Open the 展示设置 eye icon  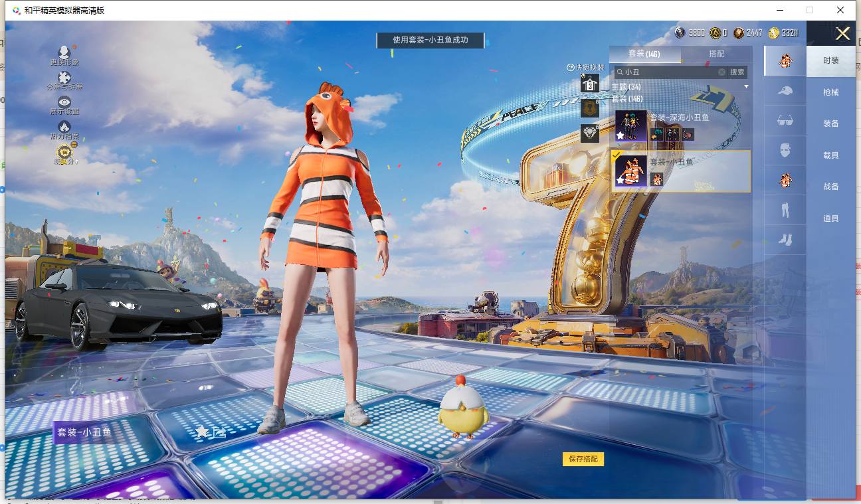[x=64, y=102]
